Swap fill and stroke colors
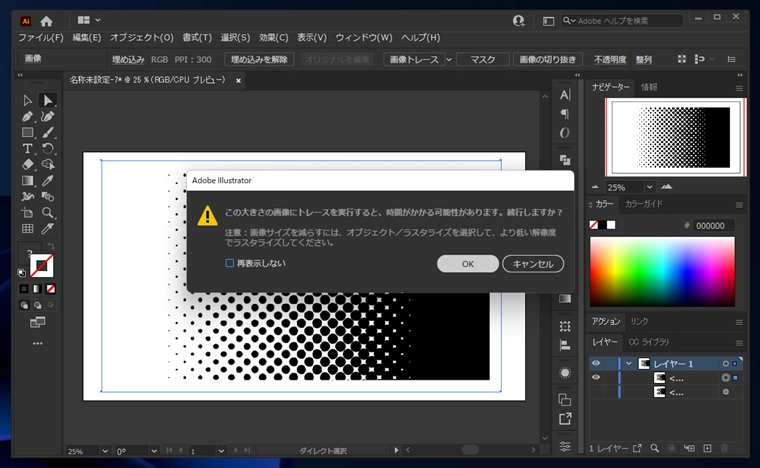 51,246
